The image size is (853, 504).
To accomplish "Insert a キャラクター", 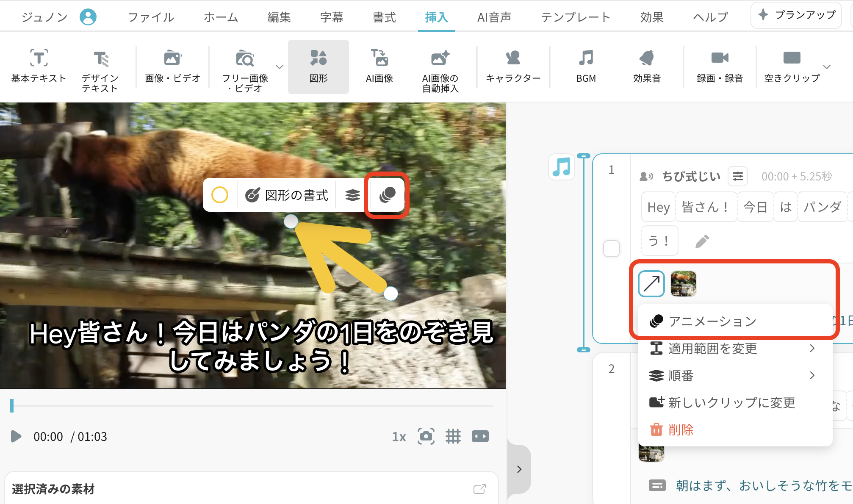I will click(513, 66).
